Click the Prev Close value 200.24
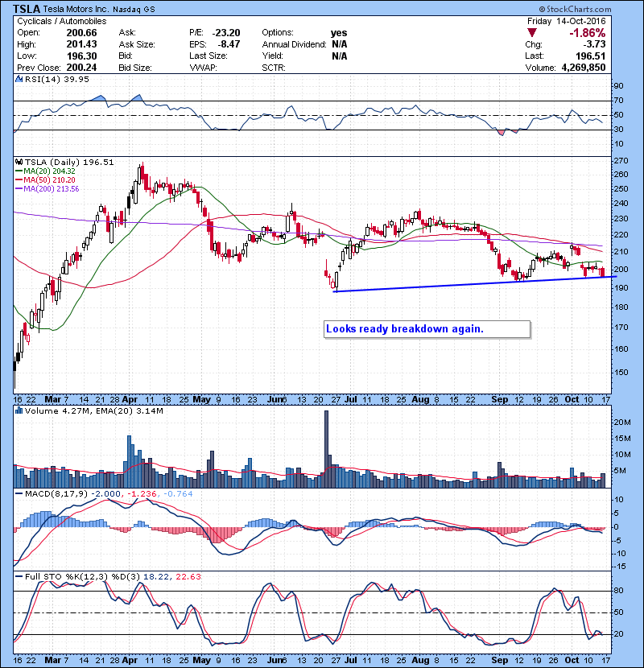The height and width of the screenshot is (668, 644). [x=81, y=68]
